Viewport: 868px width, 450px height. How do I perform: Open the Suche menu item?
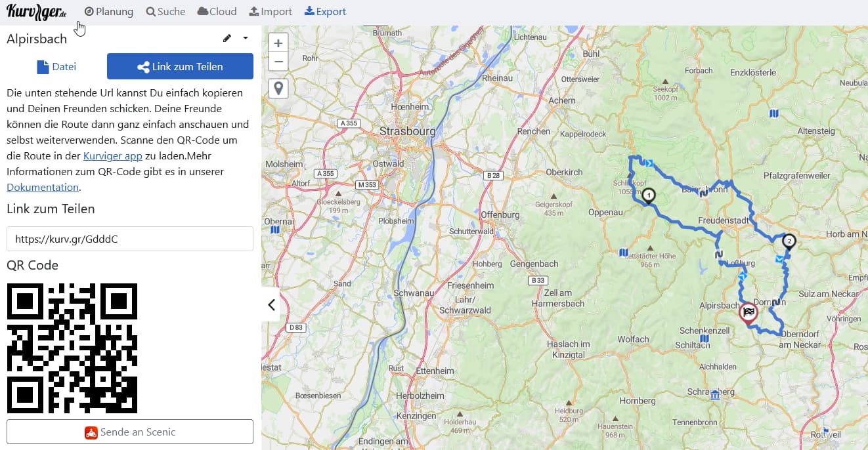165,11
